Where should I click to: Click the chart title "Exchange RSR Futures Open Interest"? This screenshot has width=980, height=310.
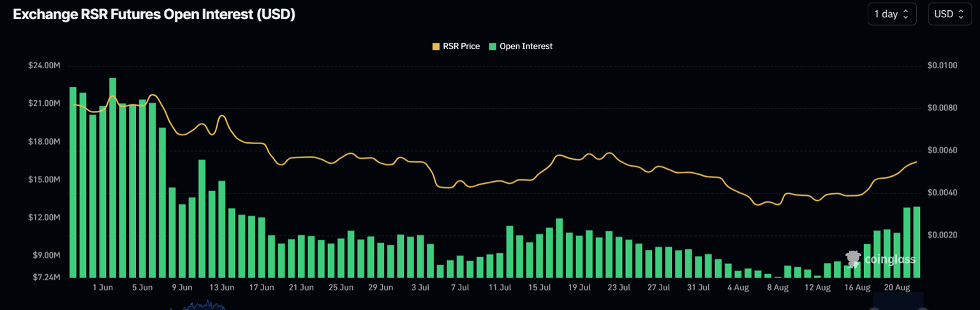click(154, 15)
